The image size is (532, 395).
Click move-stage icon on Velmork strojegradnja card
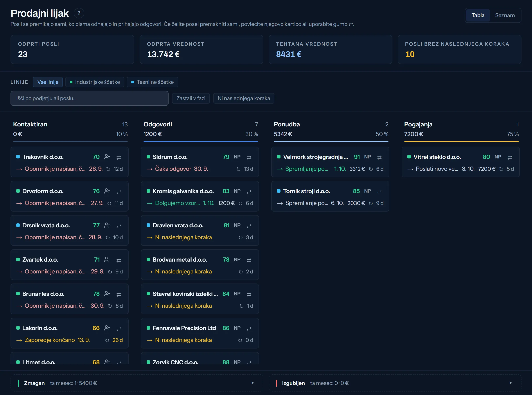pos(379,157)
